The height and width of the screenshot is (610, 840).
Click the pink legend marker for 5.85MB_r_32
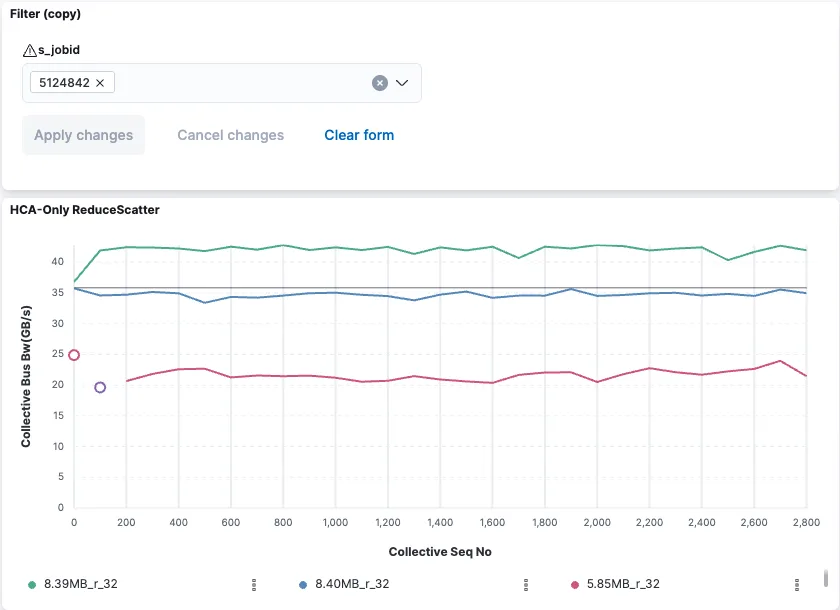(575, 584)
